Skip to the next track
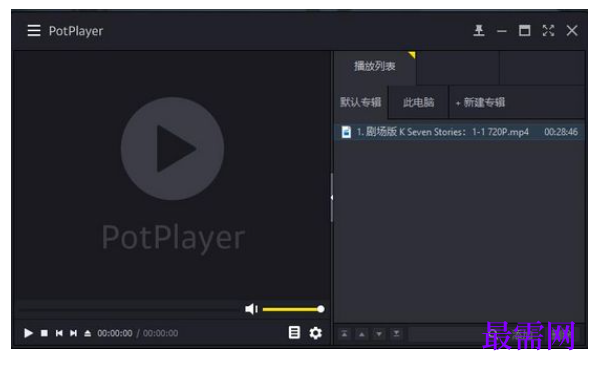 (73, 333)
